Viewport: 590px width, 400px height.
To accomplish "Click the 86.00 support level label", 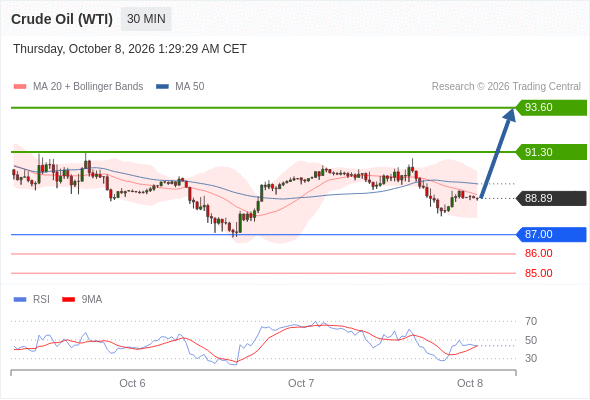I will coord(538,253).
